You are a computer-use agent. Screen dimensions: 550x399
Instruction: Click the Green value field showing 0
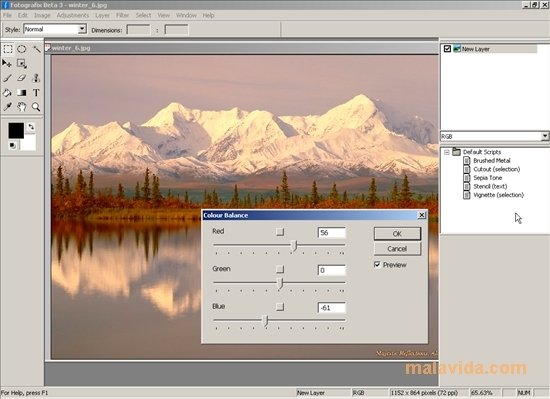[331, 270]
